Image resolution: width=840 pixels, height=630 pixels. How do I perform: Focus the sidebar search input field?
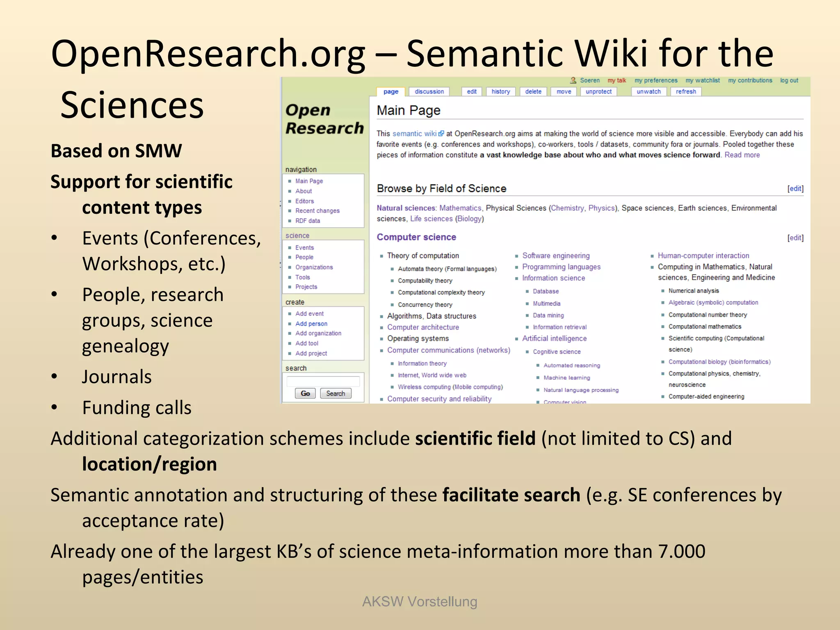[x=323, y=381]
